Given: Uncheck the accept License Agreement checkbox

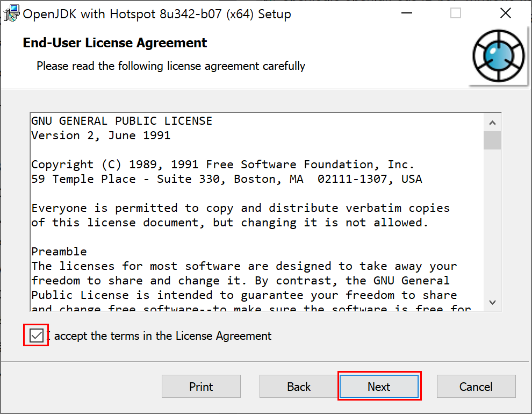Looking at the screenshot, I should pyautogui.click(x=37, y=336).
